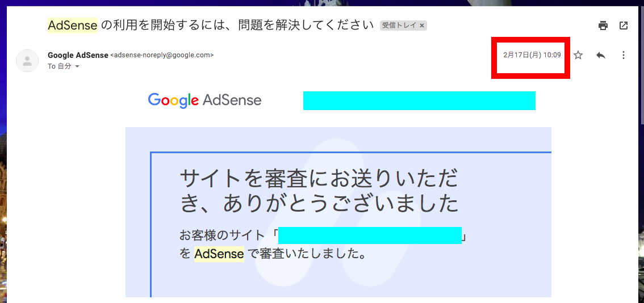Image resolution: width=644 pixels, height=303 pixels.
Task: Click the Google AdSense logo in email body
Action: point(204,100)
